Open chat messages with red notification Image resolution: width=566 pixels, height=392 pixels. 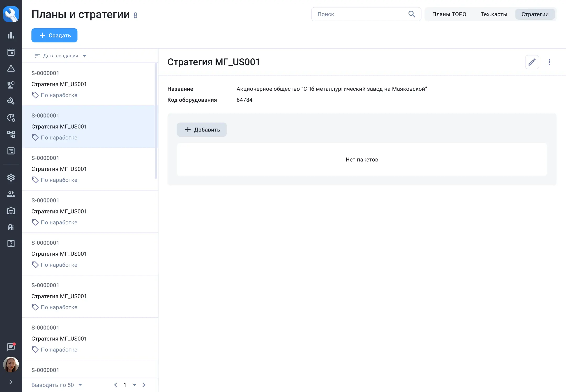click(x=11, y=347)
